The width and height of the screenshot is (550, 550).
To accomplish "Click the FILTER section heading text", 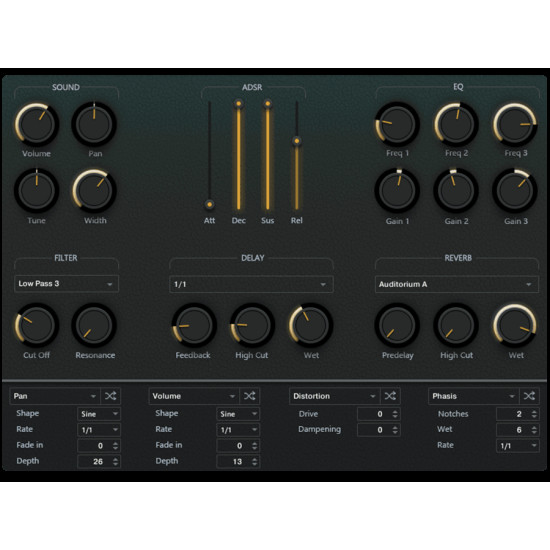I will point(66,258).
